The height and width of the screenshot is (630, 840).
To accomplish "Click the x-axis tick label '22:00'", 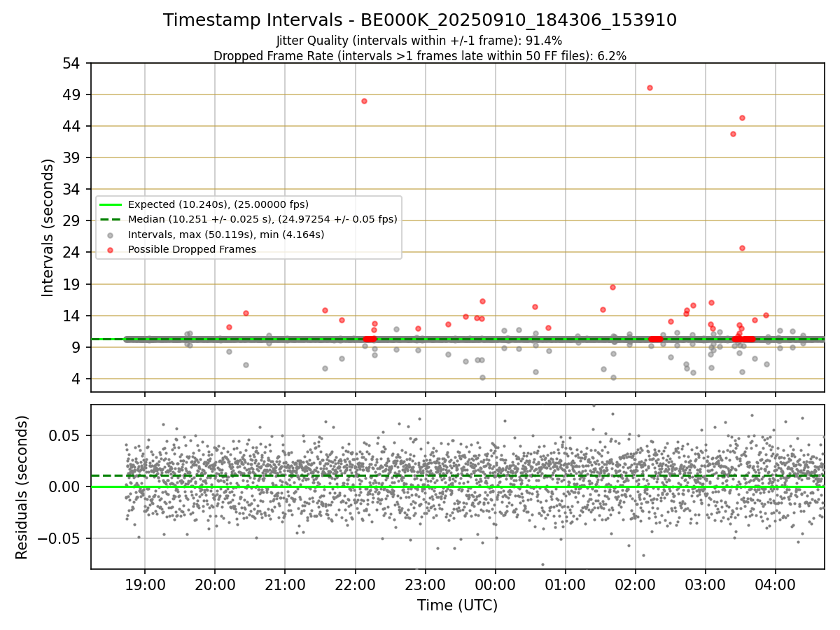I will point(355,584).
